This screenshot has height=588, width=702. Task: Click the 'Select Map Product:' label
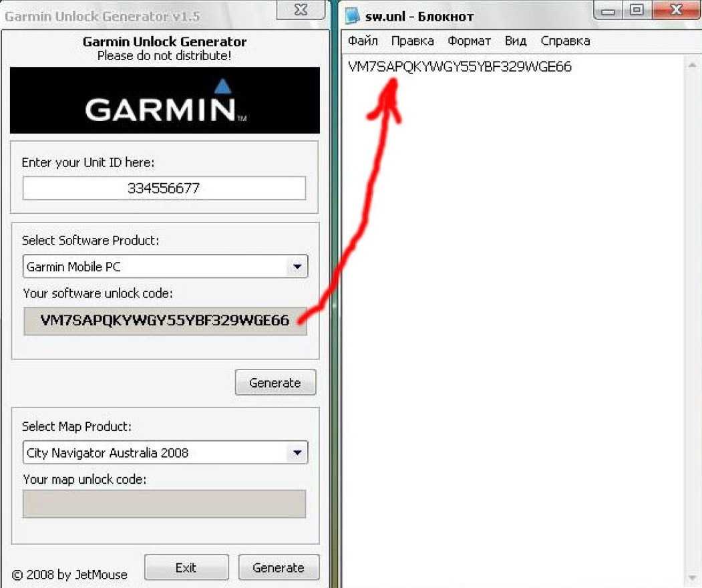click(x=77, y=426)
